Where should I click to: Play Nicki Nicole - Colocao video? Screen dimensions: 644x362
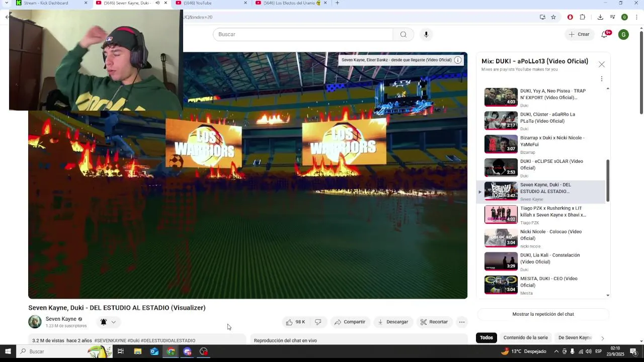pos(501,238)
